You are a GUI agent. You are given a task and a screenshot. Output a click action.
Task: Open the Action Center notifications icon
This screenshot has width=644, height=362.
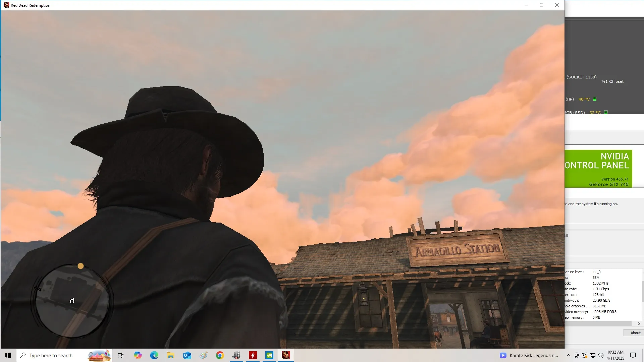[633, 355]
